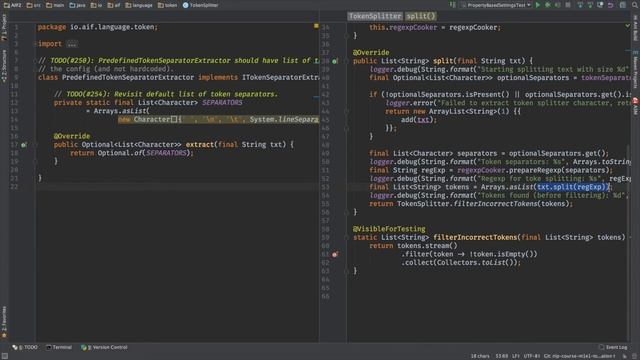640x360 pixels.
Task: Select java folder in navigation bar
Action: click(78, 5)
